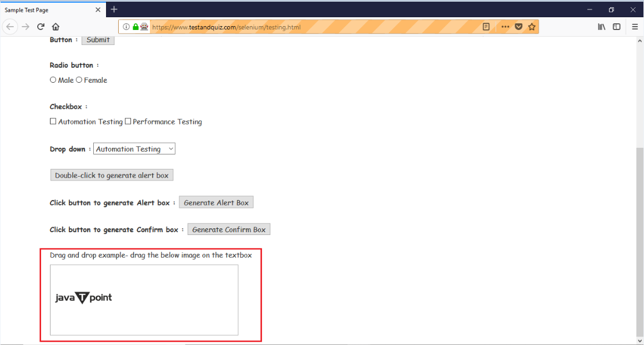Reload the current page

pos(41,26)
